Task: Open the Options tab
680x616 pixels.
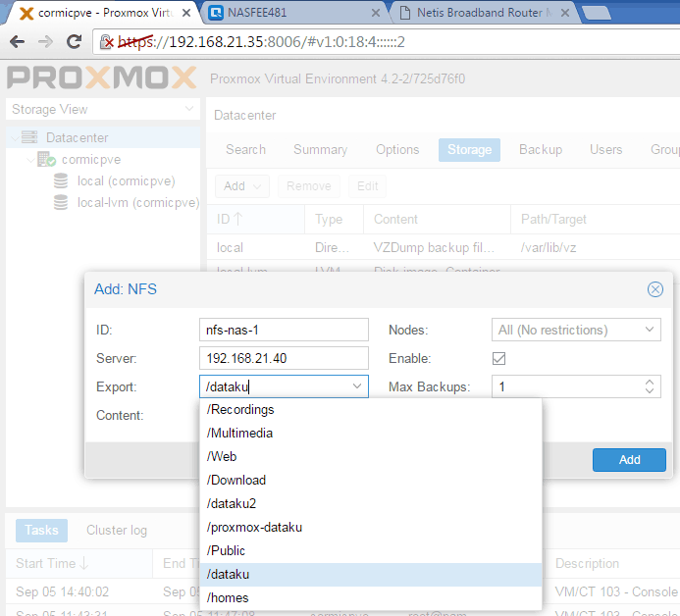Action: pyautogui.click(x=397, y=149)
